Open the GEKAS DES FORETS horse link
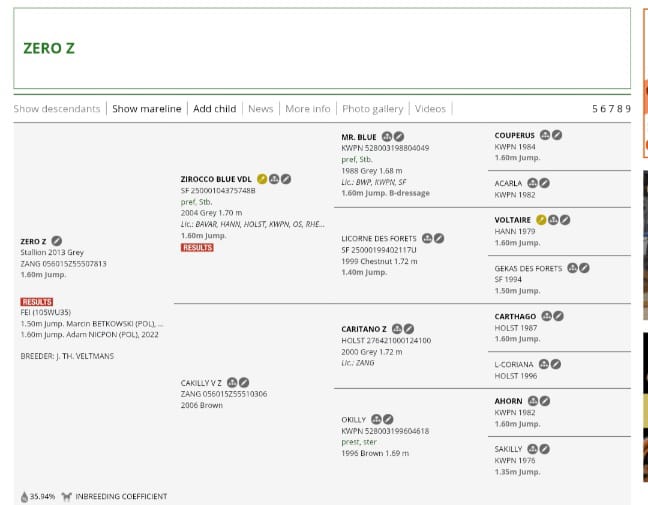The height and width of the screenshot is (505, 648). [530, 267]
